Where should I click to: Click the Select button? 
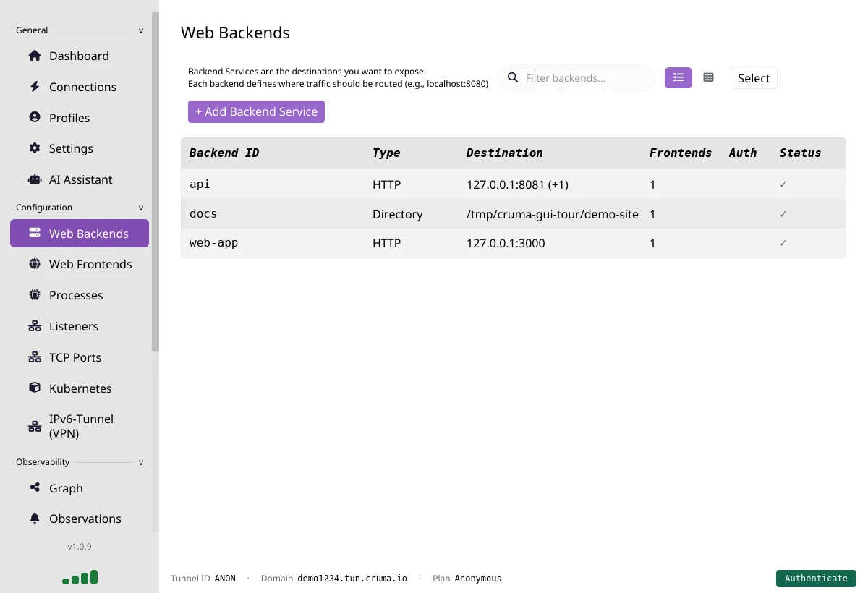tap(754, 78)
